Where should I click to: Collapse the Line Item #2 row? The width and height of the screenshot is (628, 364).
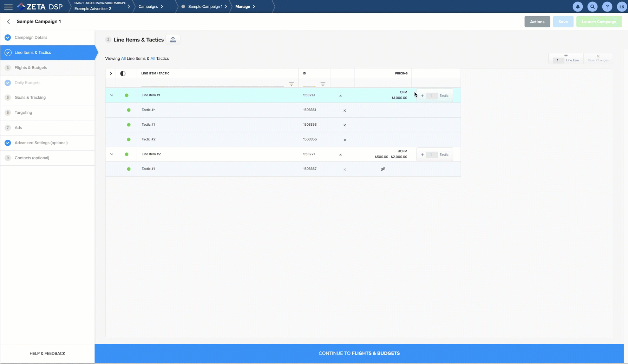[112, 154]
